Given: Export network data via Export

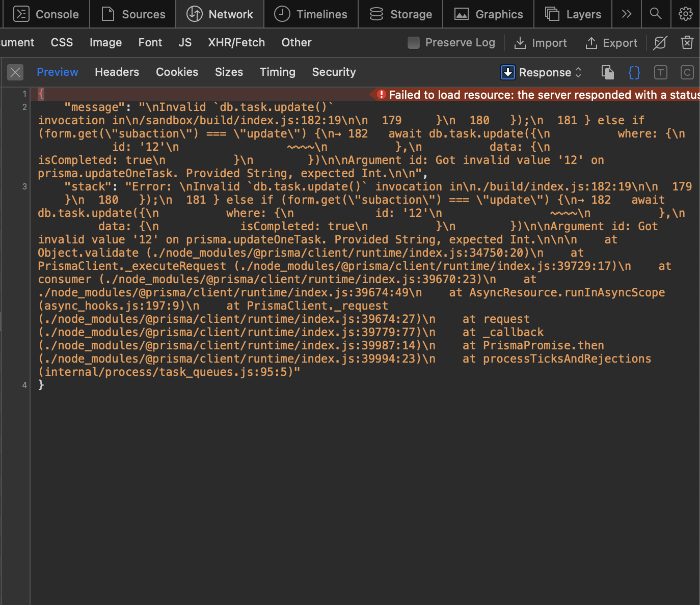Looking at the screenshot, I should pos(611,43).
